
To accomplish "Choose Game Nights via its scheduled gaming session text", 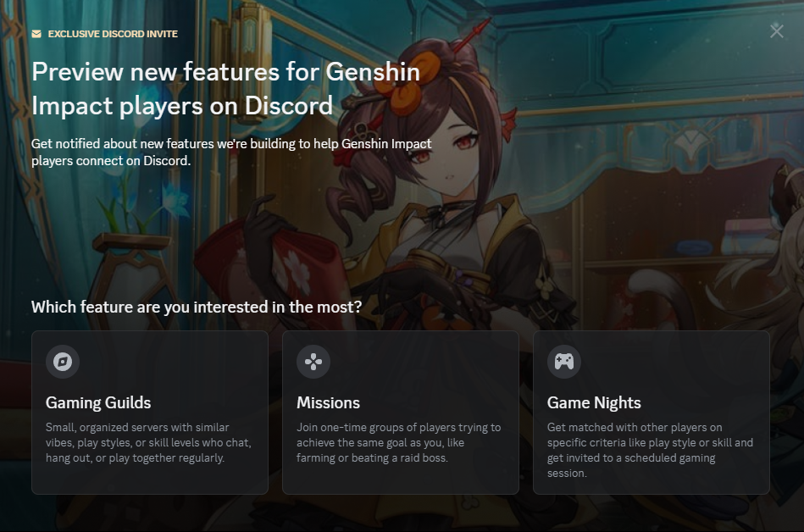I will (650, 450).
